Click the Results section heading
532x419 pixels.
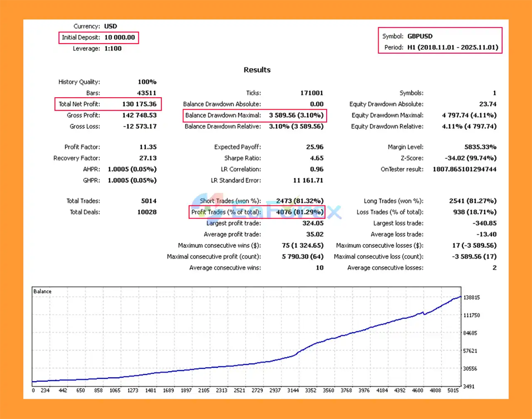[257, 70]
